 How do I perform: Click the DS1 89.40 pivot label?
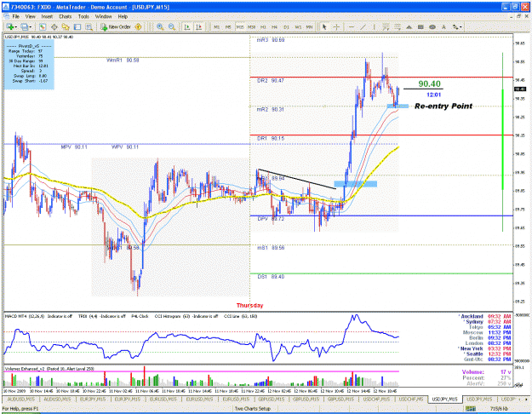click(x=271, y=277)
